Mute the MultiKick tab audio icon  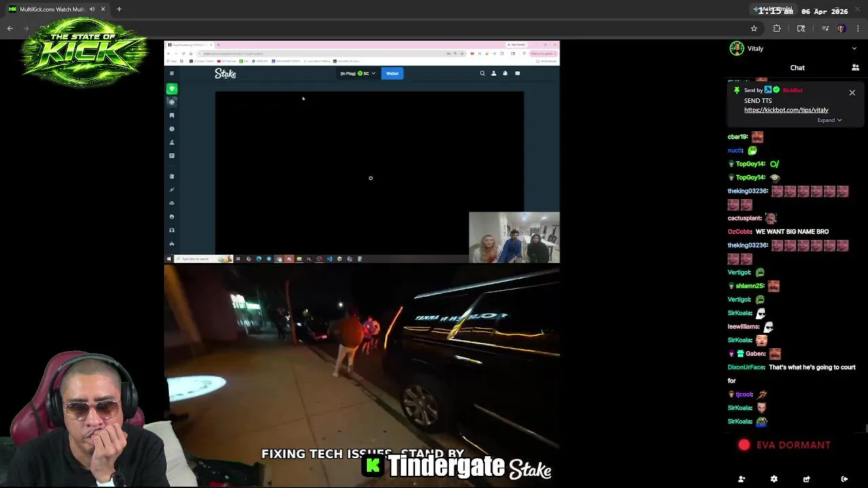tap(92, 9)
